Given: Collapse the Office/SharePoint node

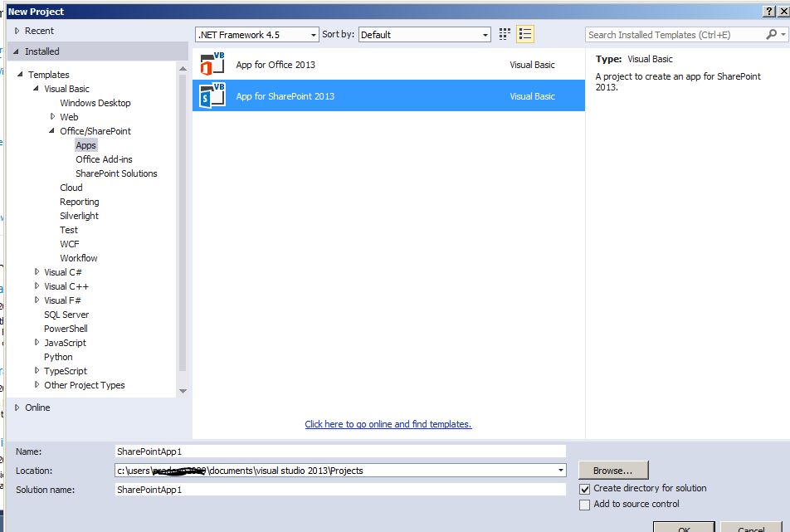Looking at the screenshot, I should pyautogui.click(x=52, y=130).
